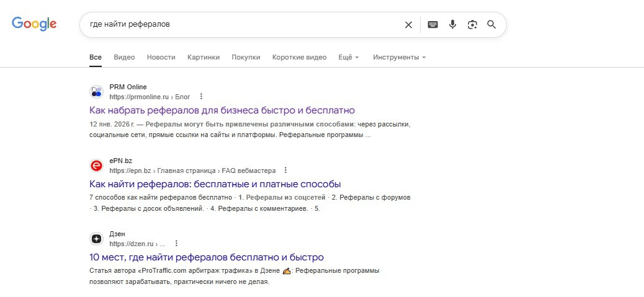Click the Google logo
Screen dimensions: 644x297
point(34,24)
